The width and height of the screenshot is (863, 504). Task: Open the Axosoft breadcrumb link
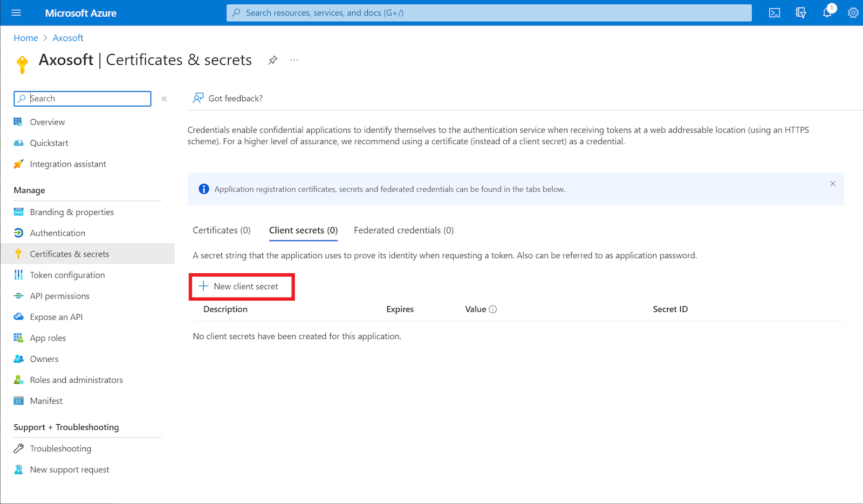click(68, 38)
